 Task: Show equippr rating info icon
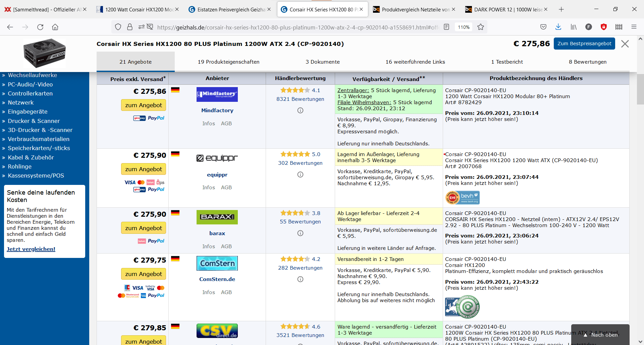click(x=300, y=175)
